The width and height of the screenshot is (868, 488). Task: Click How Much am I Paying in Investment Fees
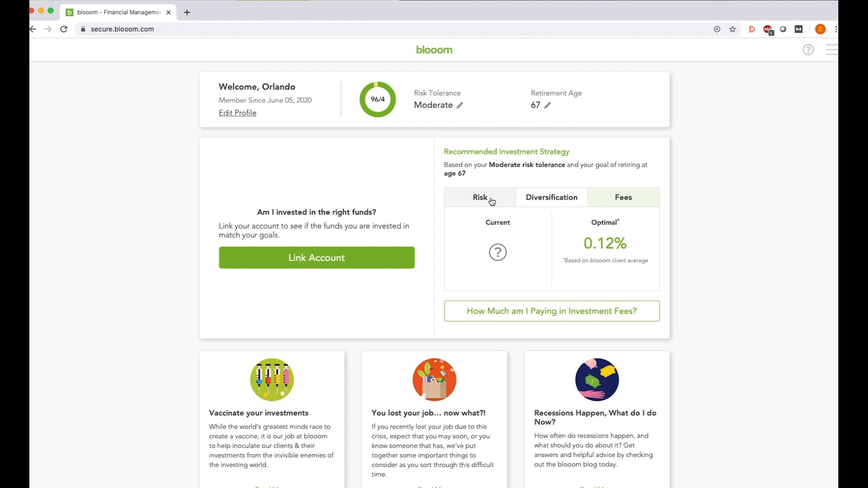click(551, 311)
